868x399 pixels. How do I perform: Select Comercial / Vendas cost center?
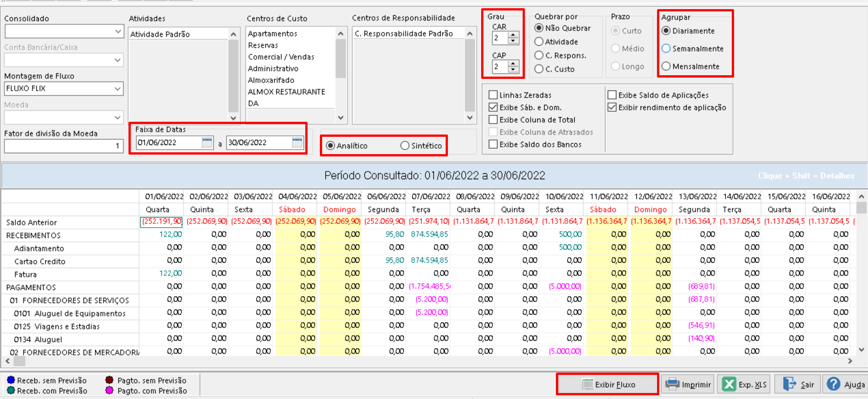pyautogui.click(x=281, y=57)
